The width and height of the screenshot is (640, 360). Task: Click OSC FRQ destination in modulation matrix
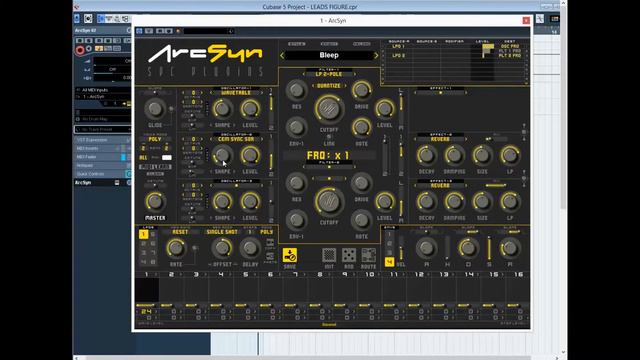(510, 47)
